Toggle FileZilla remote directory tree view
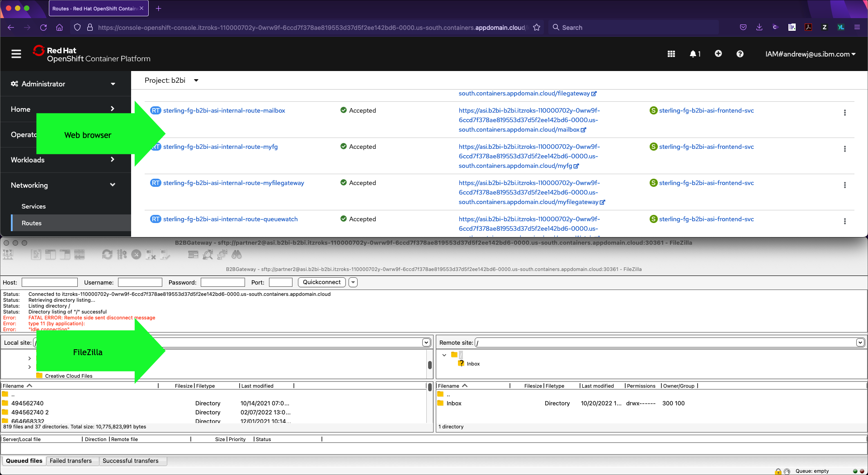 click(x=65, y=255)
